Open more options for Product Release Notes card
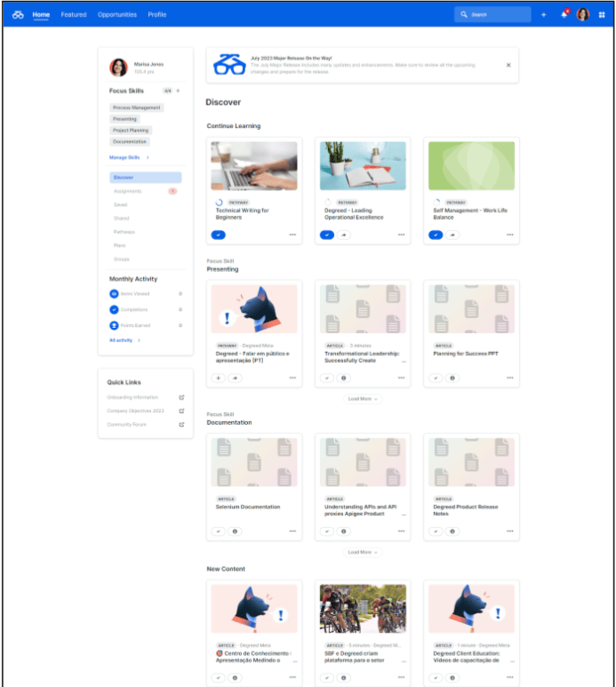The height and width of the screenshot is (687, 616). (x=510, y=531)
